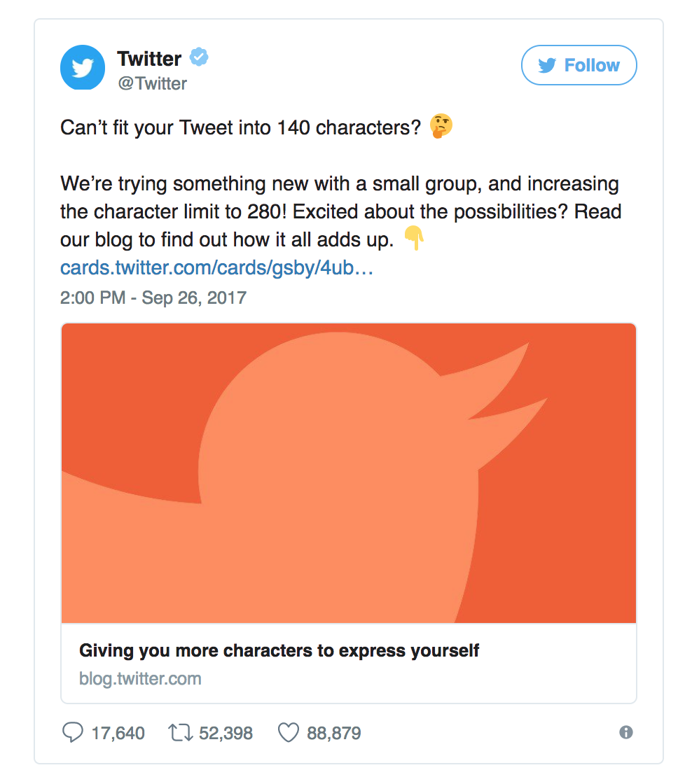This screenshot has height=784, width=699.
Task: Open the Twitter display name link
Action: point(149,58)
